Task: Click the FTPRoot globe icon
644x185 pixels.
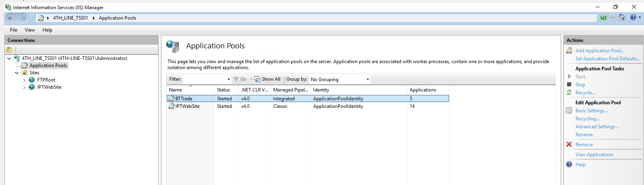Action: coord(32,80)
